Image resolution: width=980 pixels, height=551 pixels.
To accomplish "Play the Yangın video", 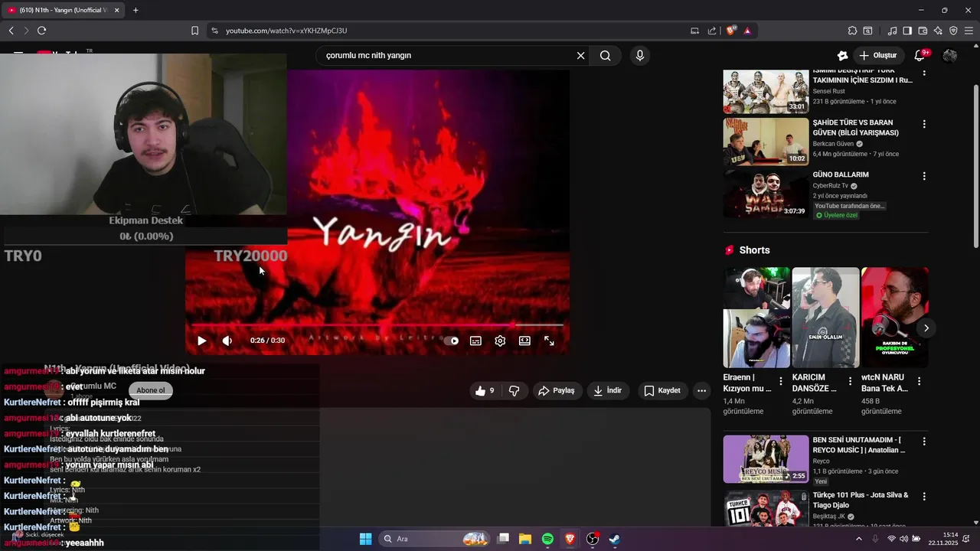I will 201,341.
